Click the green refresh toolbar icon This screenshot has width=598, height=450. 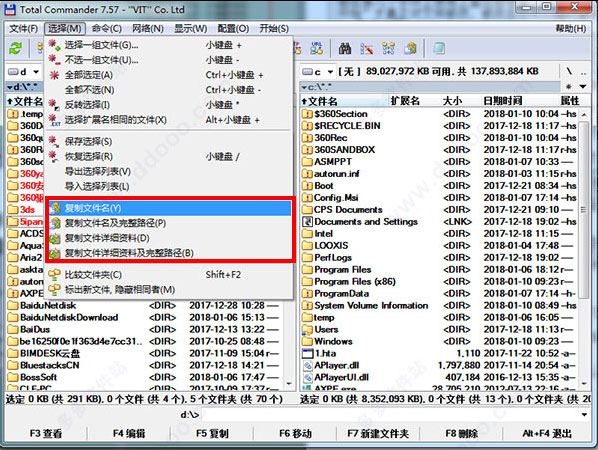tap(15, 48)
